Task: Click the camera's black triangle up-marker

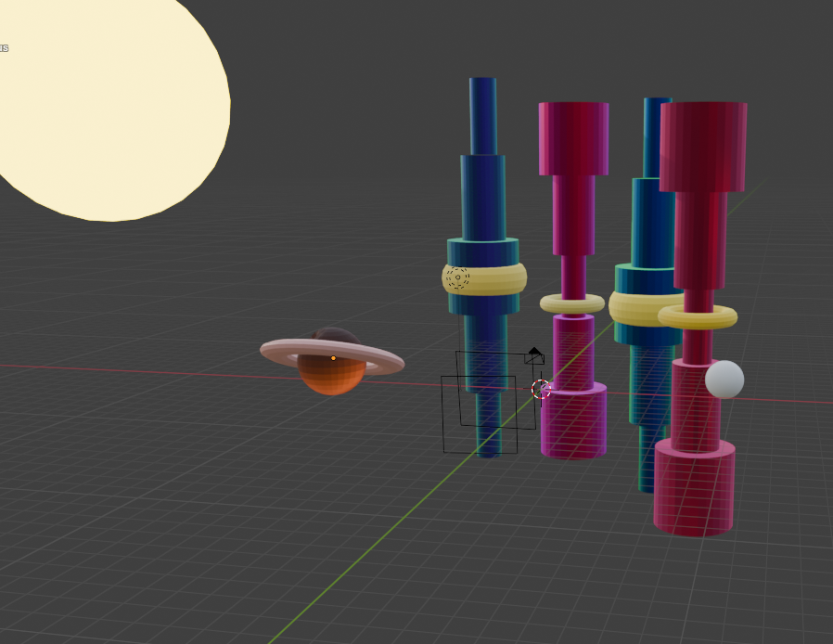Action: click(x=534, y=352)
